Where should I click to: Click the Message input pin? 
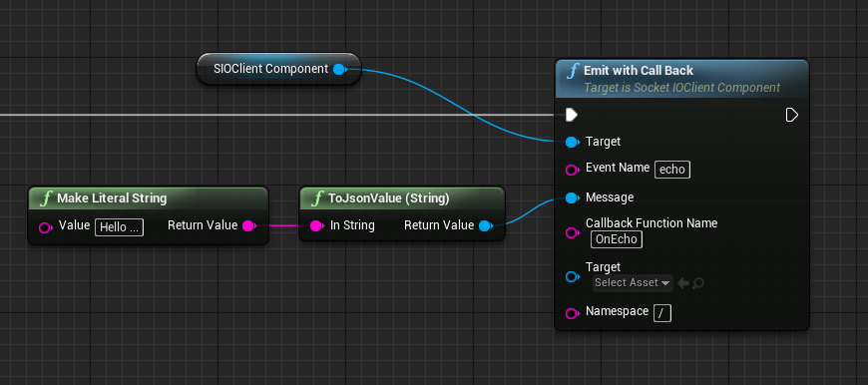tap(573, 198)
